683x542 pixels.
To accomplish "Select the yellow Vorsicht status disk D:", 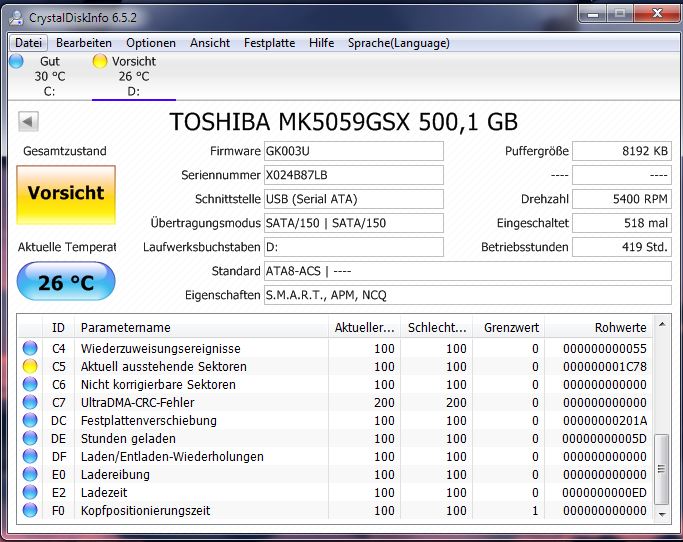I will coord(133,76).
